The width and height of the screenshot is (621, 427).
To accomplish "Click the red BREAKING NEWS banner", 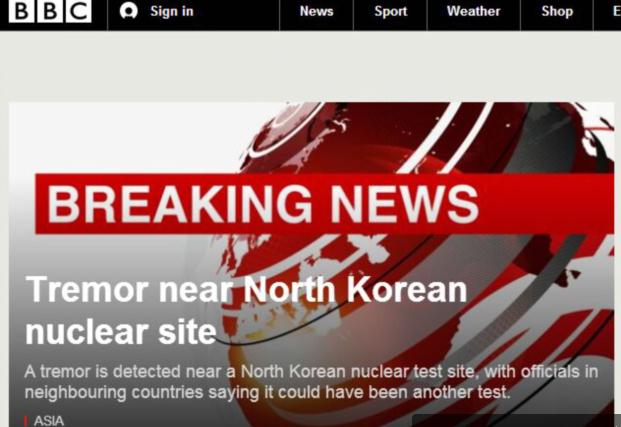I will (325, 204).
